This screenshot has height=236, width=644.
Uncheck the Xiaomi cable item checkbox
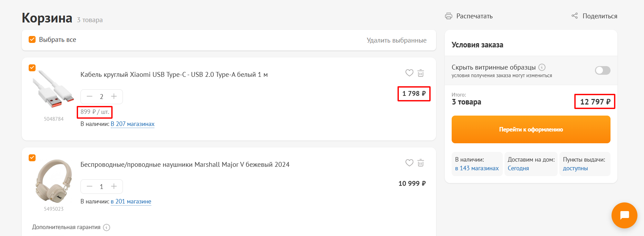(32, 68)
